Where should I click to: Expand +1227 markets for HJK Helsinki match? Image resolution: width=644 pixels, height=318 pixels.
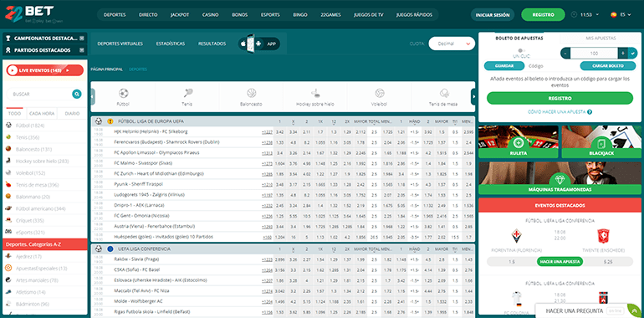(267, 132)
